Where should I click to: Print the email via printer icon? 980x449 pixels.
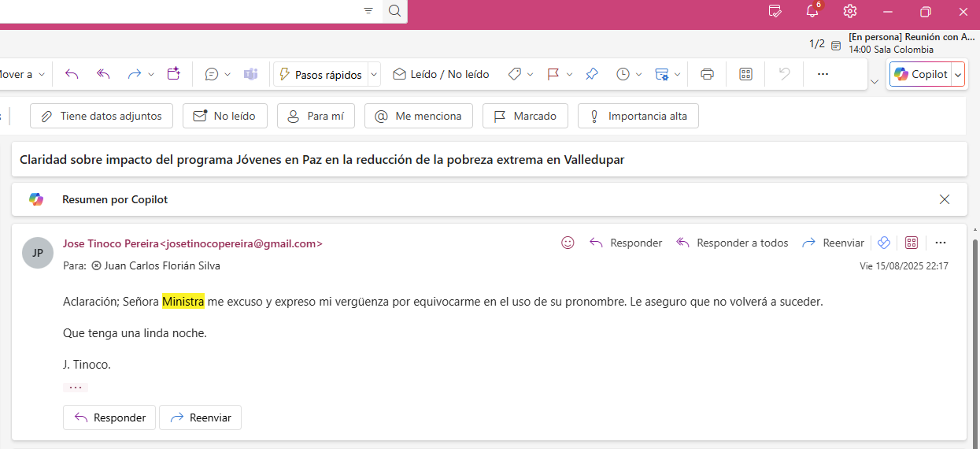coord(707,74)
